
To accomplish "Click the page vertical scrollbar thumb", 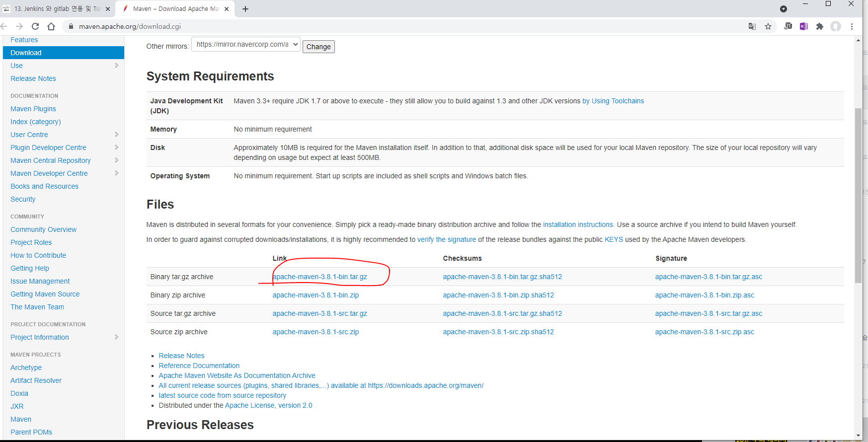I will (858, 195).
